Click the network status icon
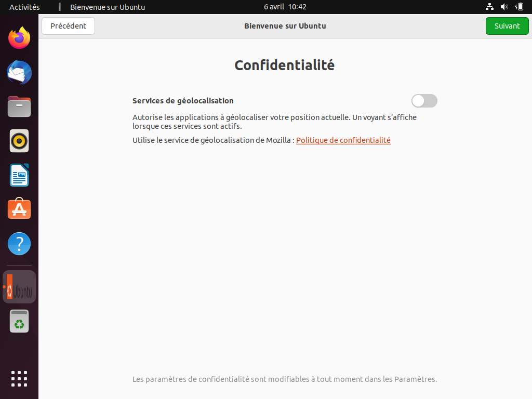The width and height of the screenshot is (532, 399). tap(489, 7)
